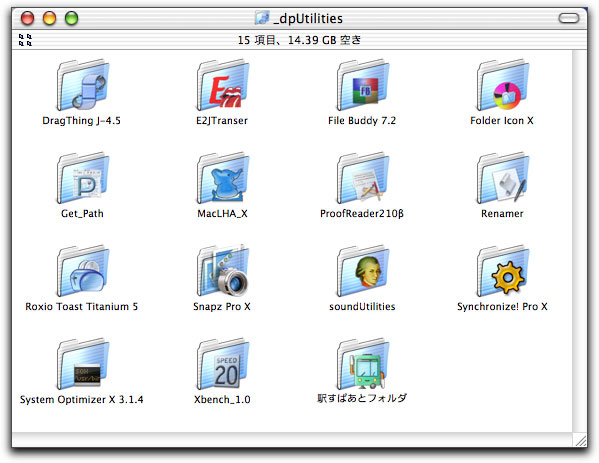Screen dimensions: 599x463
Task: Click the "Snapz Pro X" label text
Action: (222, 306)
